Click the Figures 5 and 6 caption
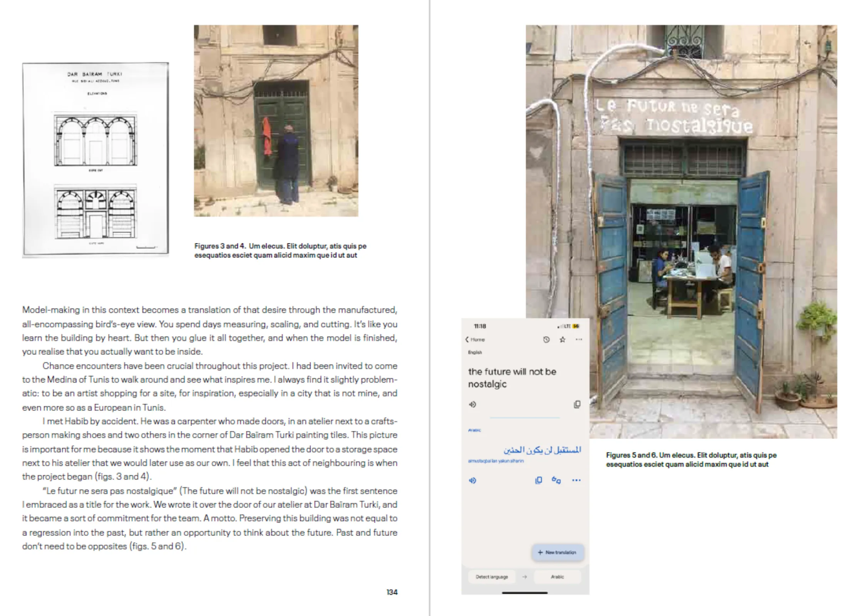This screenshot has width=857, height=616. click(691, 460)
